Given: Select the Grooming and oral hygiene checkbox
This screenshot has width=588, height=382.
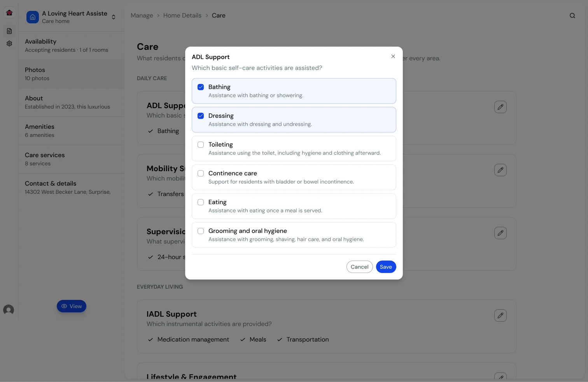Looking at the screenshot, I should click(201, 231).
